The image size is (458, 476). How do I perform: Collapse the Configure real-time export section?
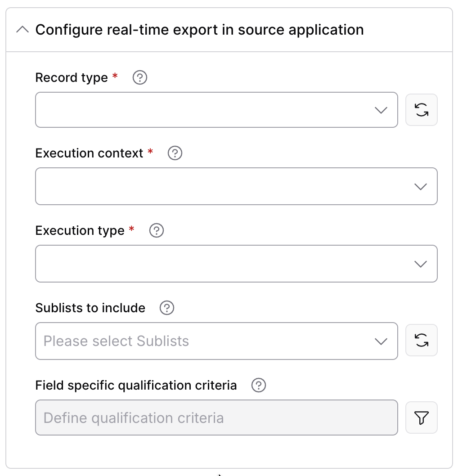22,30
